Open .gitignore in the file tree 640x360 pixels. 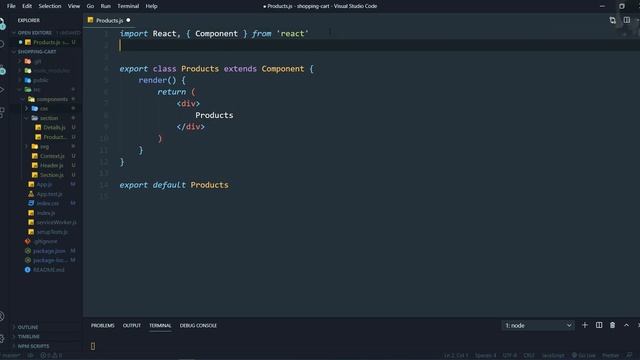(46, 241)
